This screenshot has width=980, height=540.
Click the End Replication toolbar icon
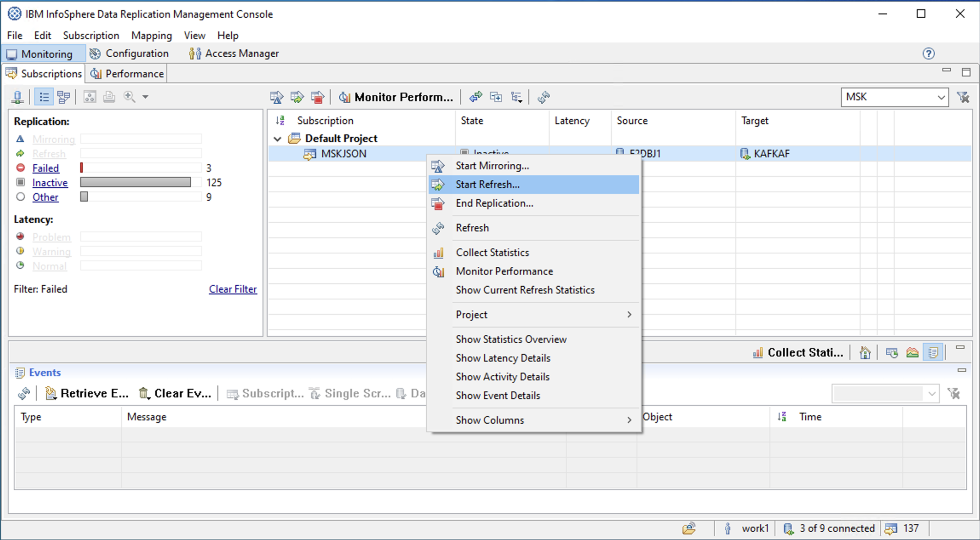318,97
